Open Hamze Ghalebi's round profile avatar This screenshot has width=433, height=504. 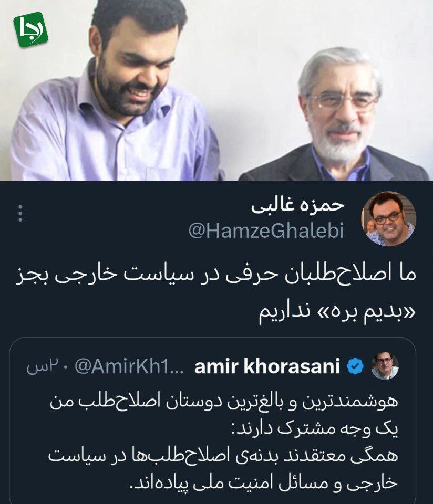[389, 218]
